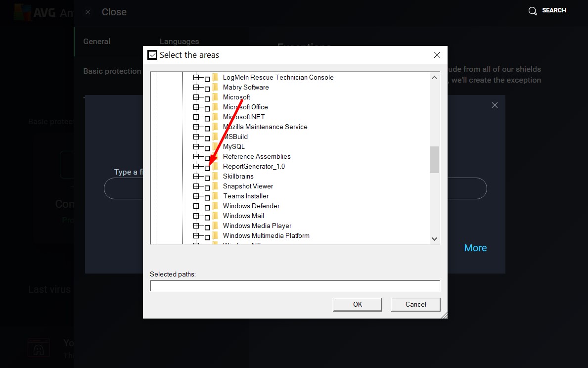Select the Skillbrains folder name
The height and width of the screenshot is (368, 588).
point(238,176)
